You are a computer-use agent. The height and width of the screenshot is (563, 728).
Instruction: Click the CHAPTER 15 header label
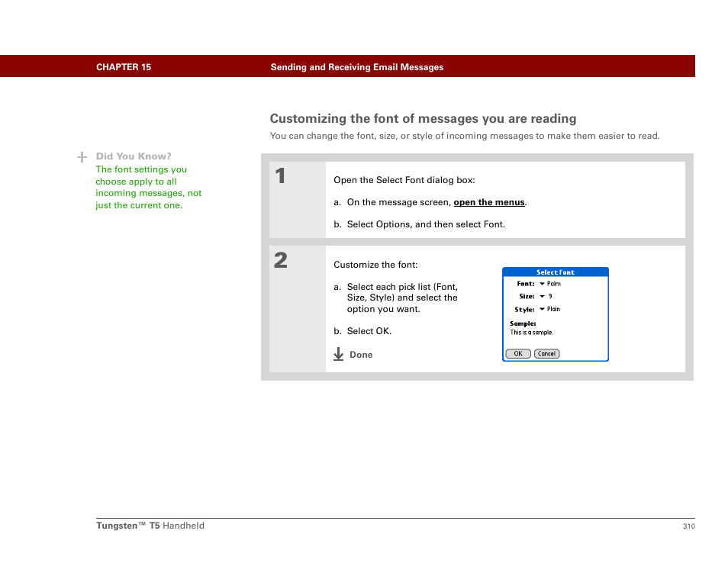coord(124,67)
